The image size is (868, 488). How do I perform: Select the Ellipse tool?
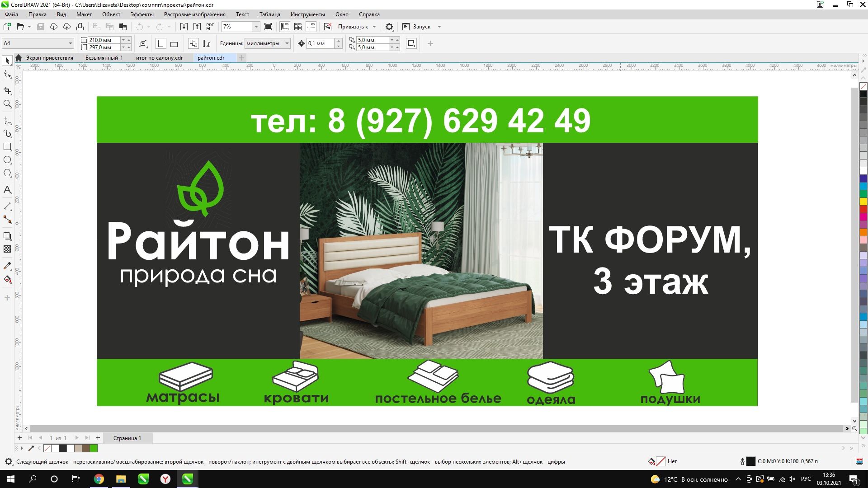point(7,160)
